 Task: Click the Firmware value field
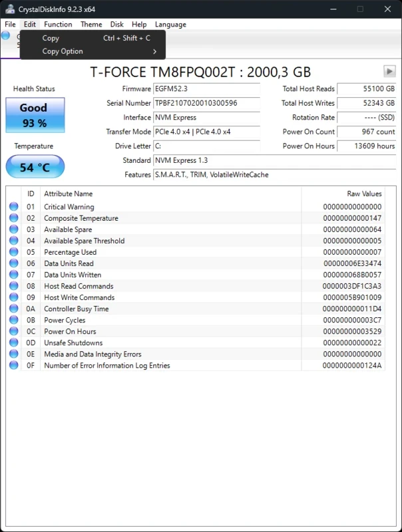206,89
